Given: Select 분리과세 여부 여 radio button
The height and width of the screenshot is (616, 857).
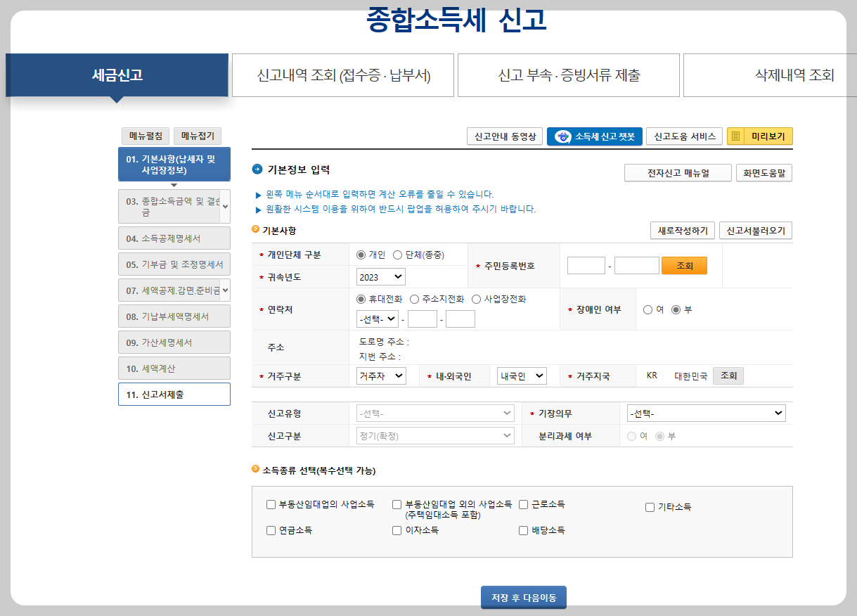Looking at the screenshot, I should coord(632,436).
